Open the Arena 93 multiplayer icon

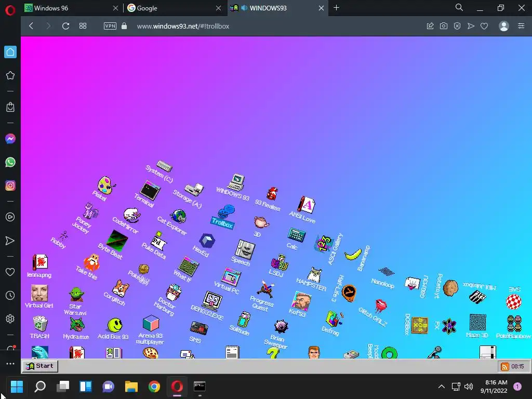tap(151, 323)
